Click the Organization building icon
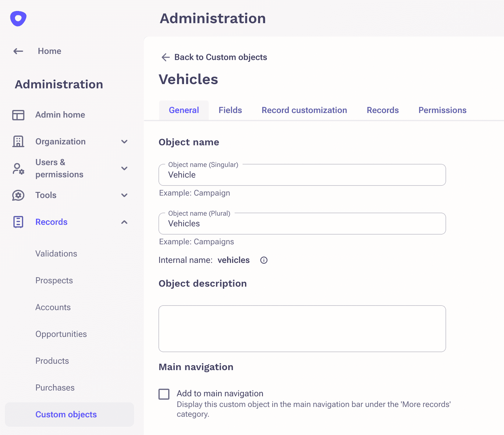Screen dimensions: 504x435 18,141
